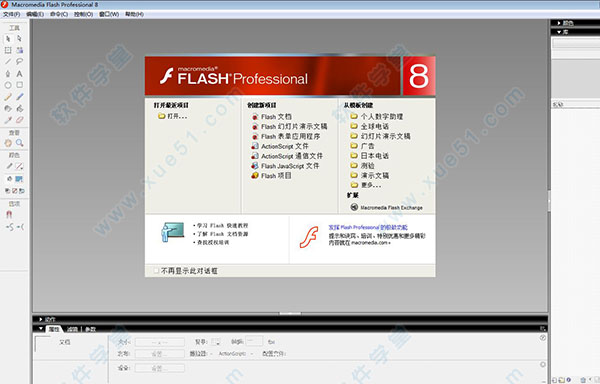Select the Paint Bucket tool

(x=20, y=108)
